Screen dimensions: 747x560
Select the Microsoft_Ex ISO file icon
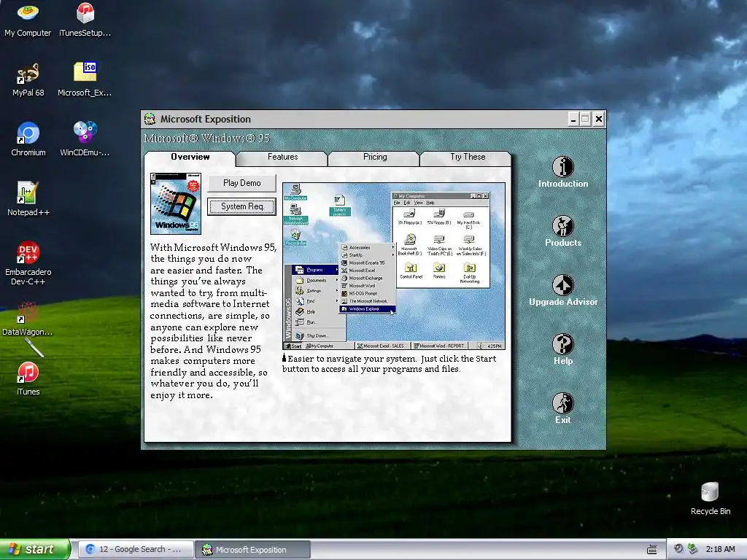coord(85,80)
